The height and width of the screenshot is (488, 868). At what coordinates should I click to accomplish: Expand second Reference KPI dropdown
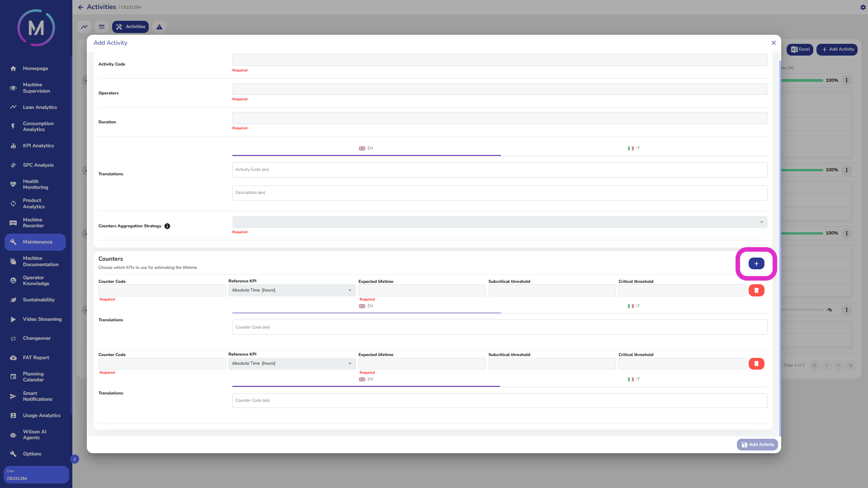[x=292, y=363]
